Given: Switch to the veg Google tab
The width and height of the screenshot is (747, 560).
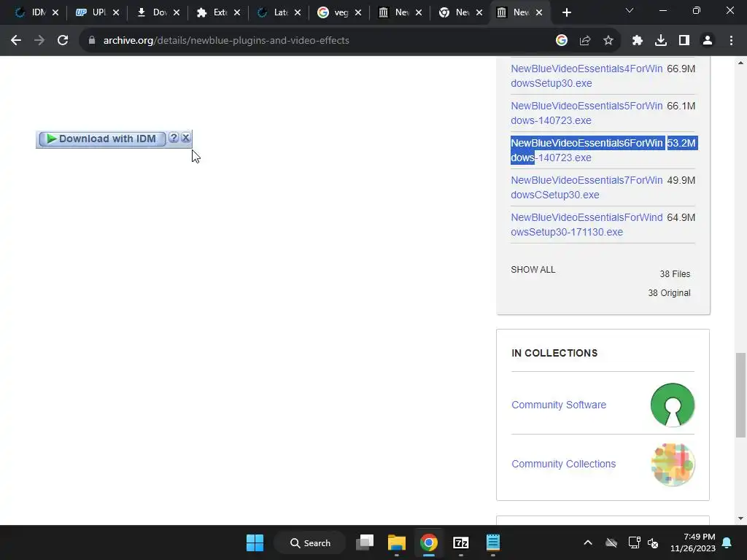Looking at the screenshot, I should [x=333, y=12].
